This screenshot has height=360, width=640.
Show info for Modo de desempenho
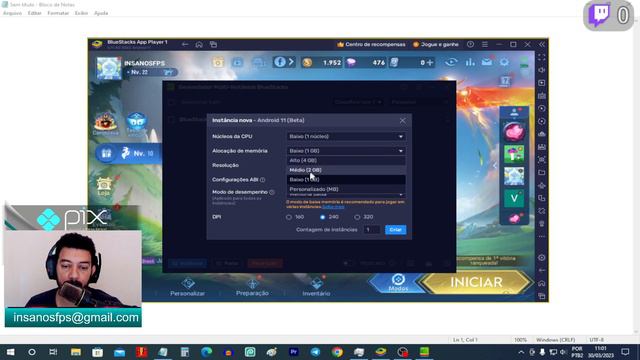pos(272,192)
